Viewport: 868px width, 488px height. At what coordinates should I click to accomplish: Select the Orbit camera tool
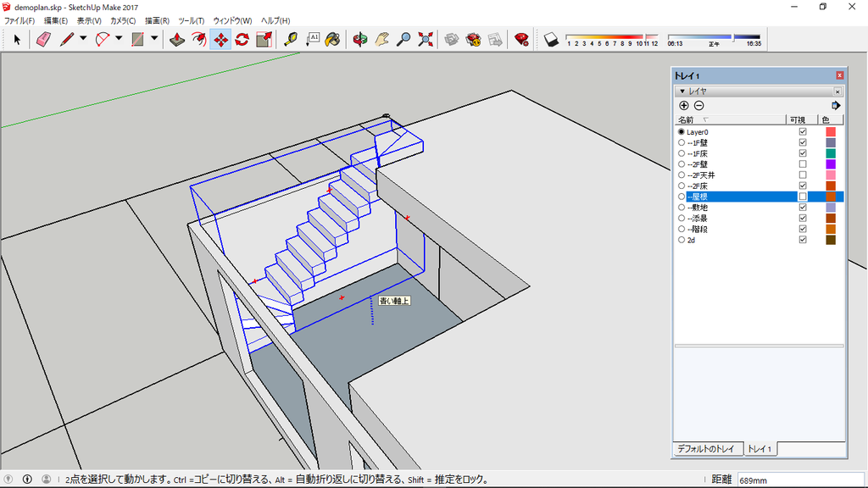point(359,39)
